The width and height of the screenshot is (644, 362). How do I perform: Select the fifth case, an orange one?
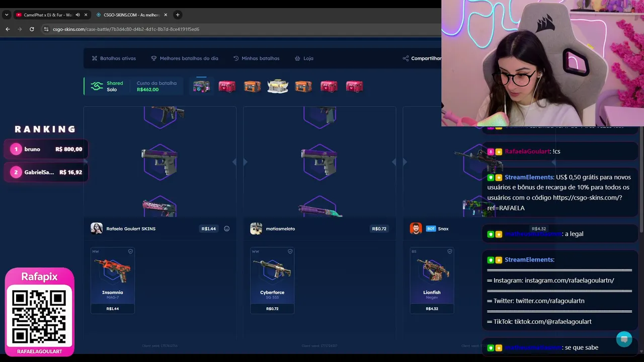pyautogui.click(x=303, y=86)
